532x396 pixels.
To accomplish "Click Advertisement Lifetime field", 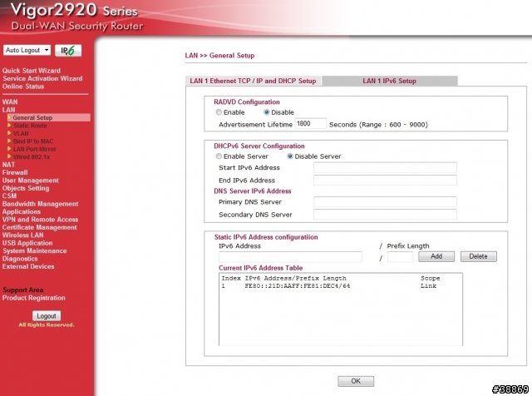I will 311,124.
